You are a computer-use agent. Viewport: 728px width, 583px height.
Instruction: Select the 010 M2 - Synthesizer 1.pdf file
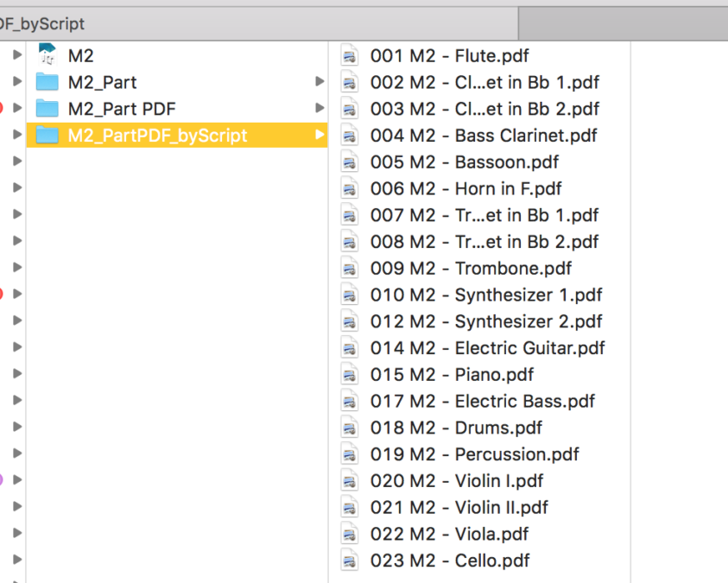486,295
